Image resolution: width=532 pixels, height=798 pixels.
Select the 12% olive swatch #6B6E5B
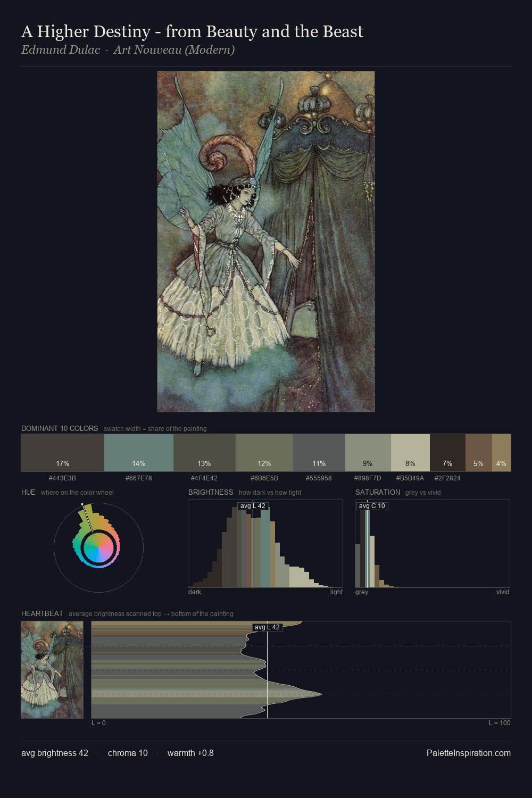264,453
